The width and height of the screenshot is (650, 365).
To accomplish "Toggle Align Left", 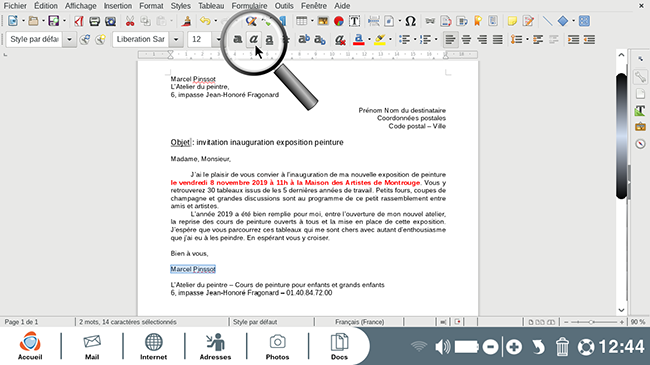I will 450,39.
